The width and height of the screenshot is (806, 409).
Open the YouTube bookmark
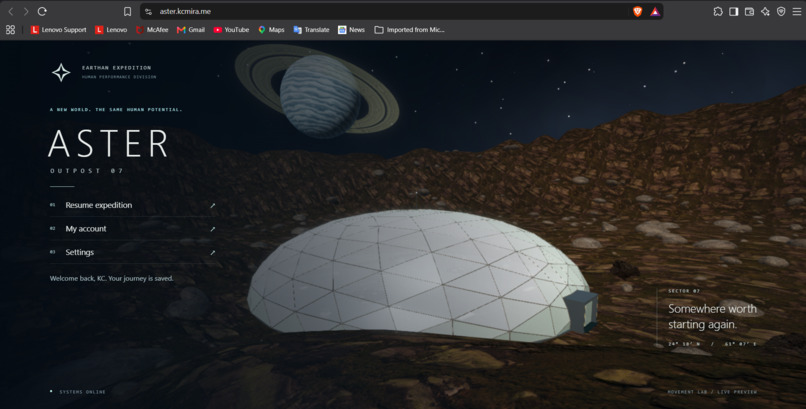coord(231,30)
